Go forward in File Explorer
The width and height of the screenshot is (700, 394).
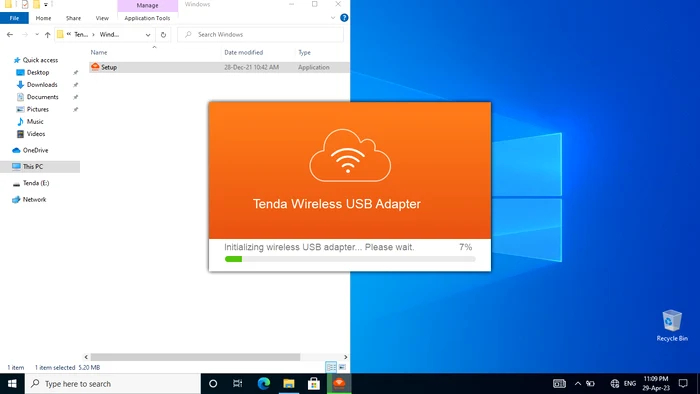tap(25, 34)
